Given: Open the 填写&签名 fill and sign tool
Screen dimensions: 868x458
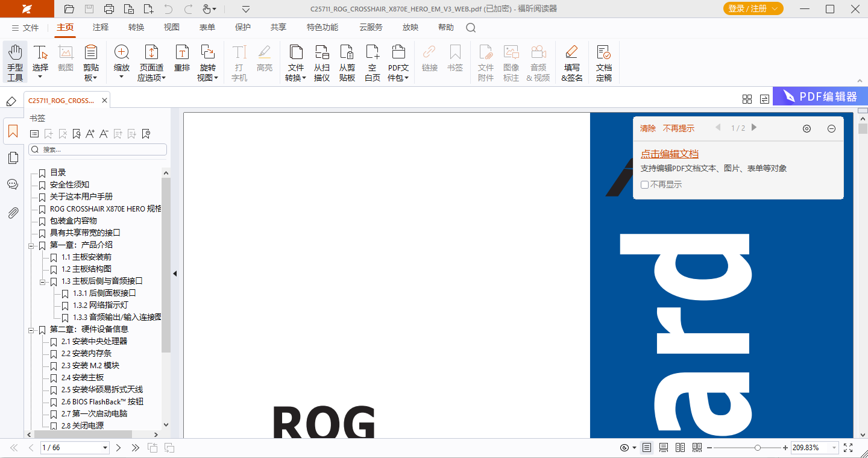Looking at the screenshot, I should click(x=571, y=62).
